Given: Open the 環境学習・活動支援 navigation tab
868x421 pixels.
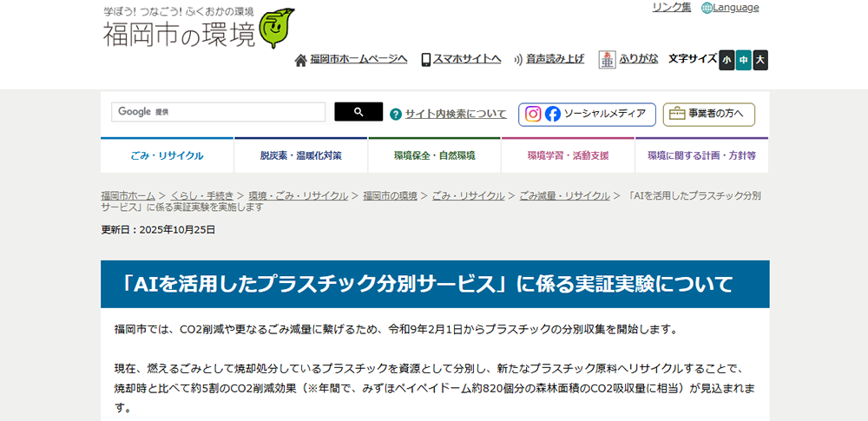Looking at the screenshot, I should point(568,155).
